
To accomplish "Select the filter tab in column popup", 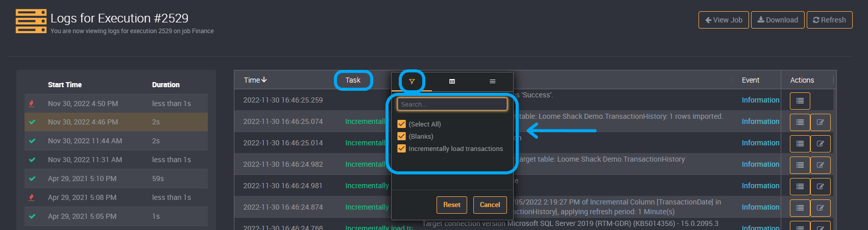I will [412, 82].
